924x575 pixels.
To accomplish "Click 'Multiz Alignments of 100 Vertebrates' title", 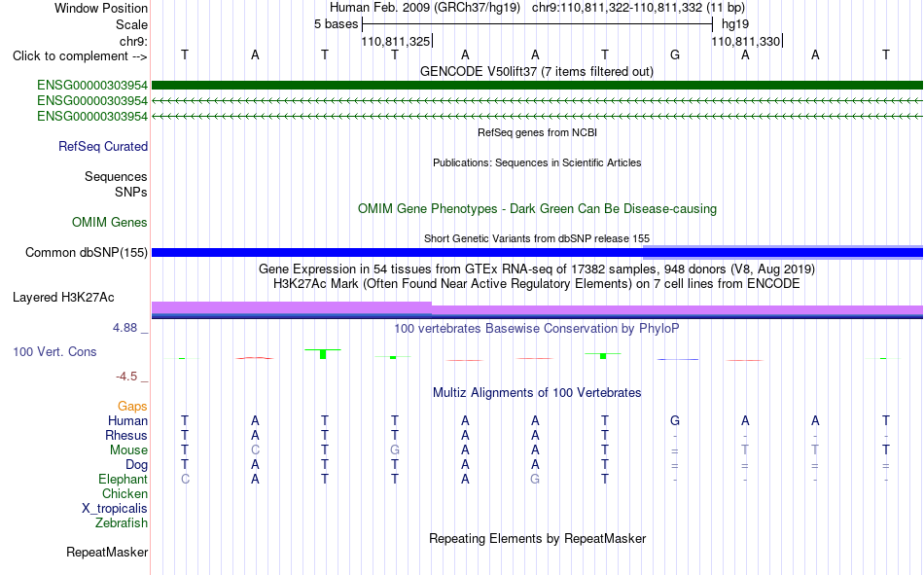I will [x=537, y=393].
